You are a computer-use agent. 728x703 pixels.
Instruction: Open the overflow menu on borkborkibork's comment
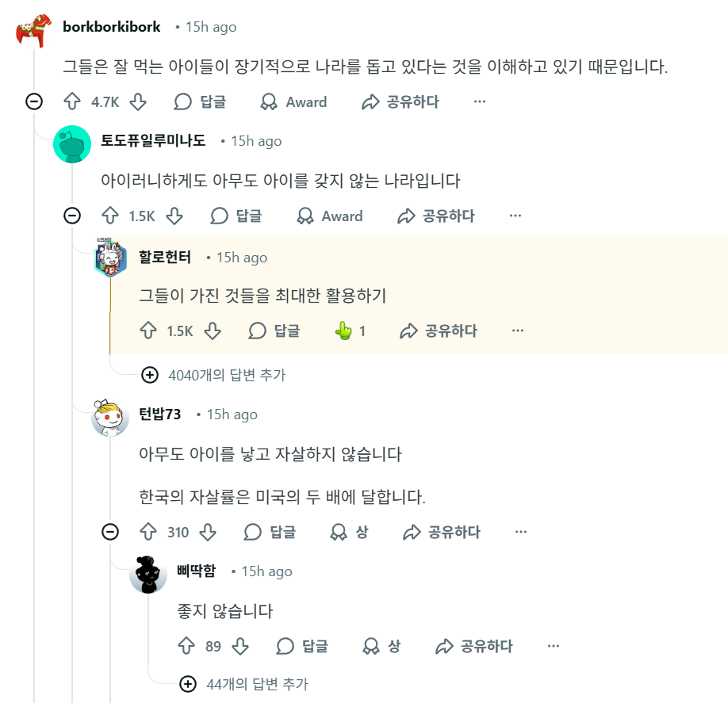pos(479,101)
